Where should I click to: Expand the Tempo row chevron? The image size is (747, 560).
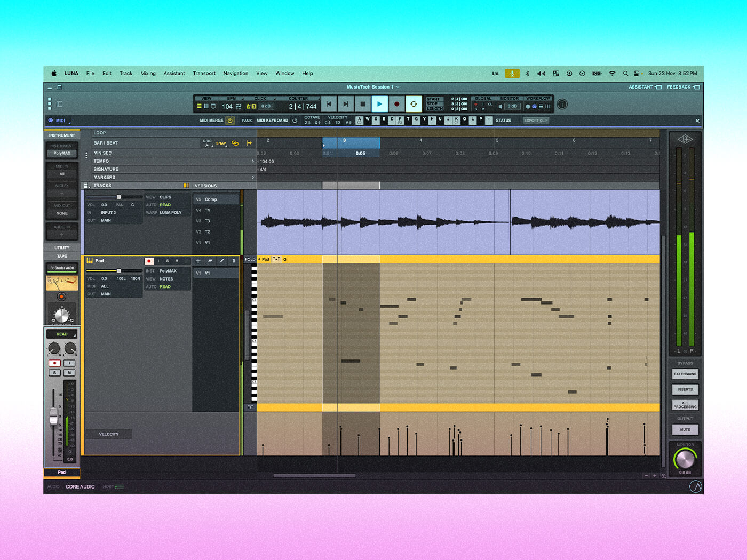pyautogui.click(x=252, y=161)
